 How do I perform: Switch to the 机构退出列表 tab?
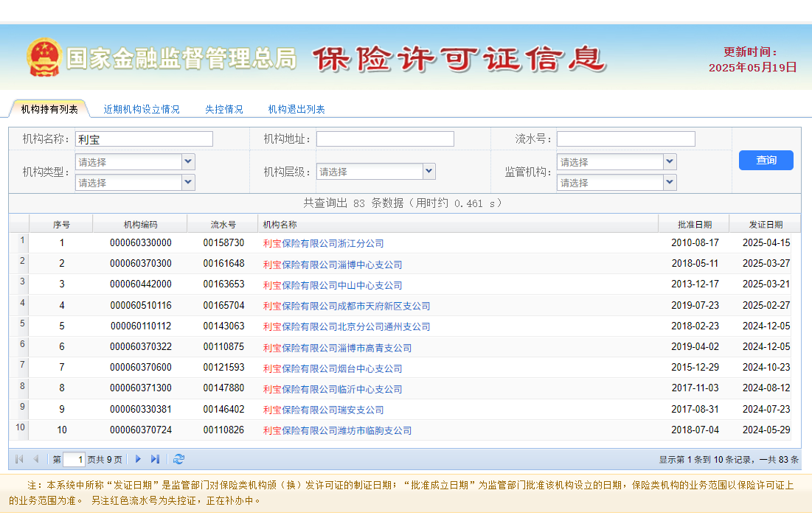coord(296,109)
